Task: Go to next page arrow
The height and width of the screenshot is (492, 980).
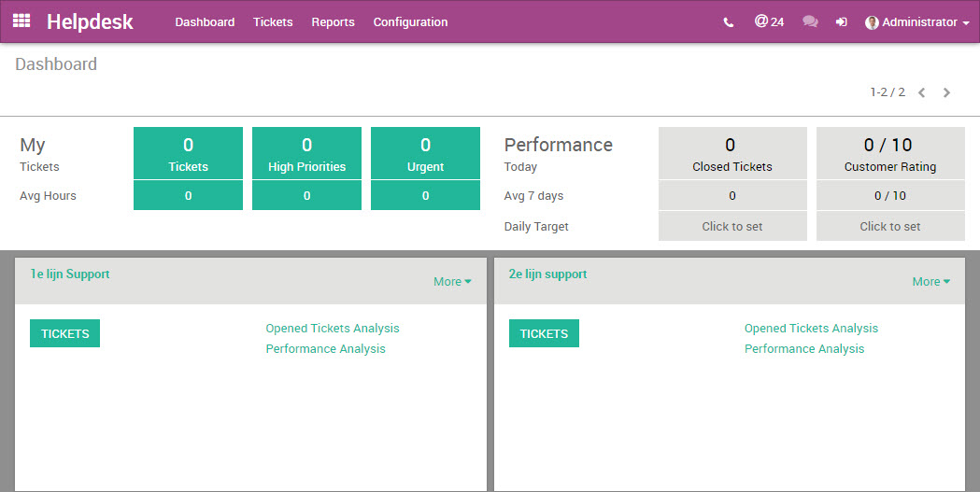Action: (x=946, y=92)
